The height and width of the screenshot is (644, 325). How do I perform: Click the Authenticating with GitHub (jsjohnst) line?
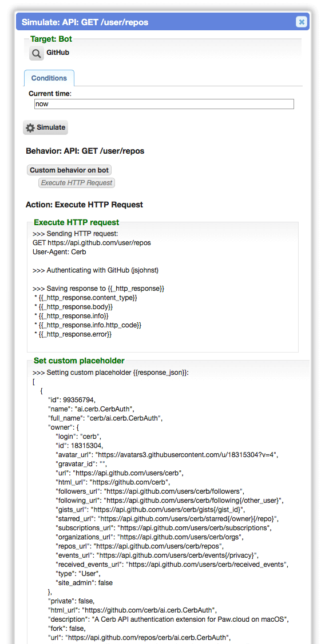(x=96, y=271)
